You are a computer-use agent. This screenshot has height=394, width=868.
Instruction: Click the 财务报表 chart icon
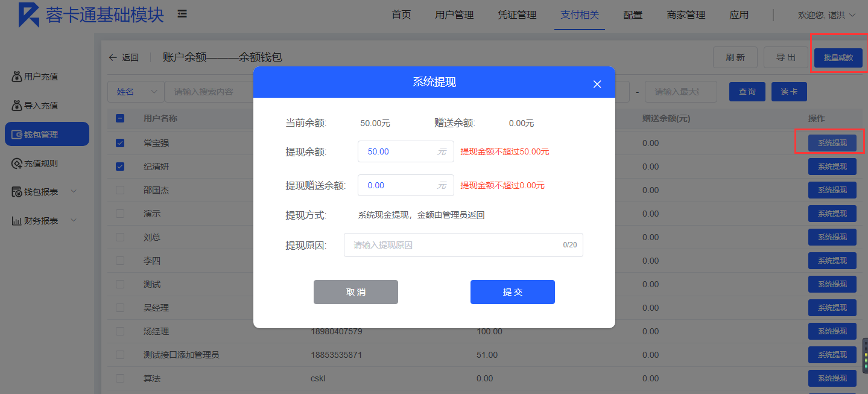pos(17,221)
